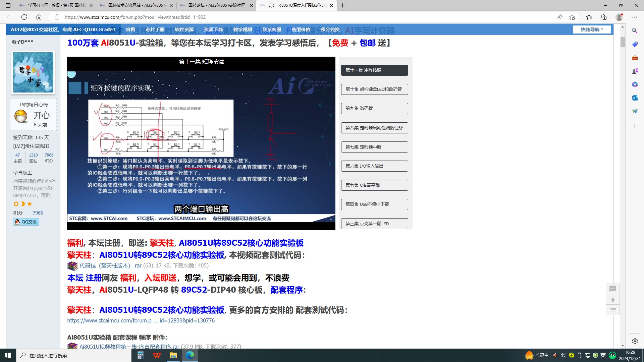Go to browser home page icon

39,17
